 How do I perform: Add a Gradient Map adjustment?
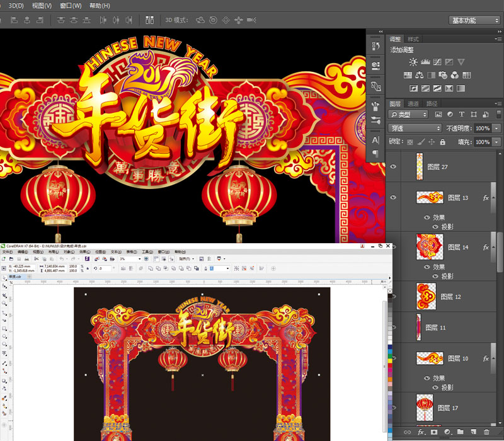461,88
